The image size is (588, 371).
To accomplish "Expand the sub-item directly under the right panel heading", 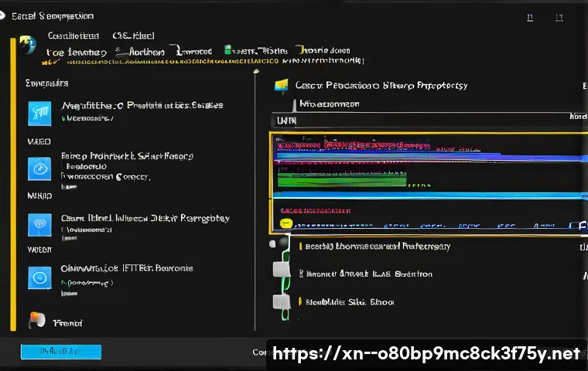I will (x=329, y=103).
